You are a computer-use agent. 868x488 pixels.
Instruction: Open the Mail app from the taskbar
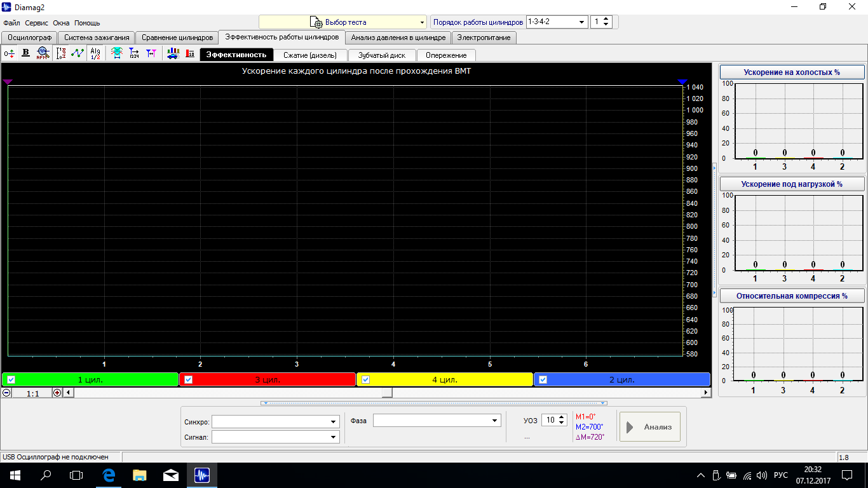[x=170, y=475]
